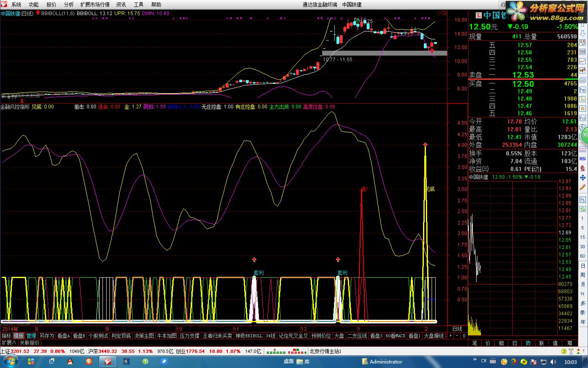The image size is (588, 368).
Task: Select the 判定顶底 template
Action: pyautogui.click(x=121, y=336)
